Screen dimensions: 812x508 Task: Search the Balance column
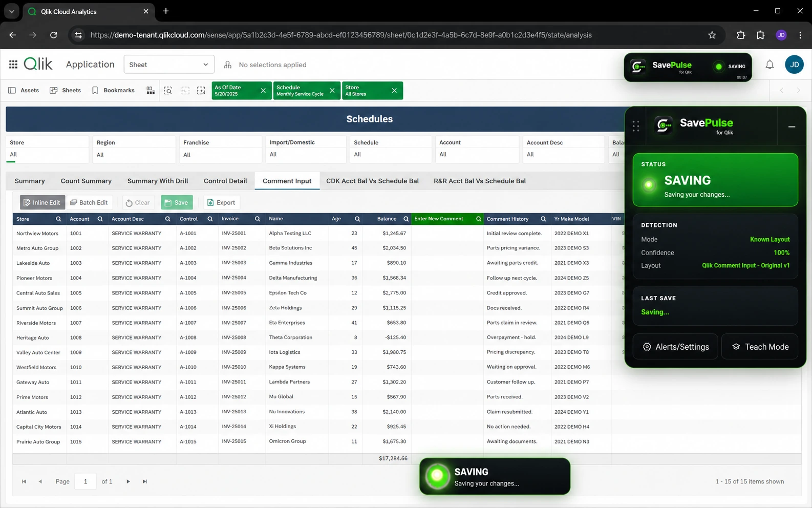pos(406,219)
